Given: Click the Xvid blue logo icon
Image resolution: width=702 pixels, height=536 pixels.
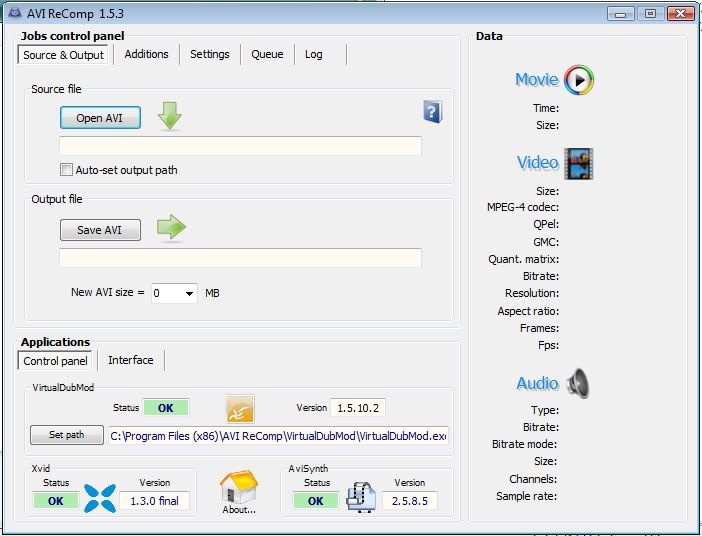Looking at the screenshot, I should [100, 498].
